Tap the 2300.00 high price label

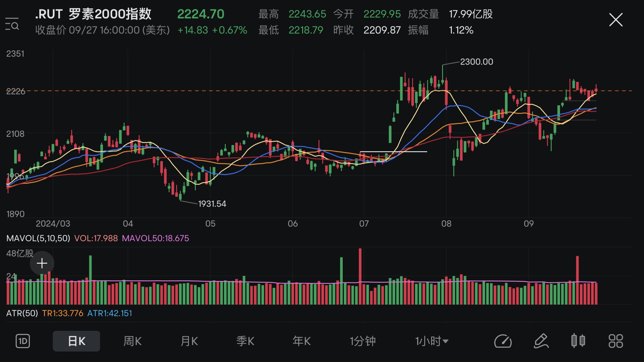point(476,62)
